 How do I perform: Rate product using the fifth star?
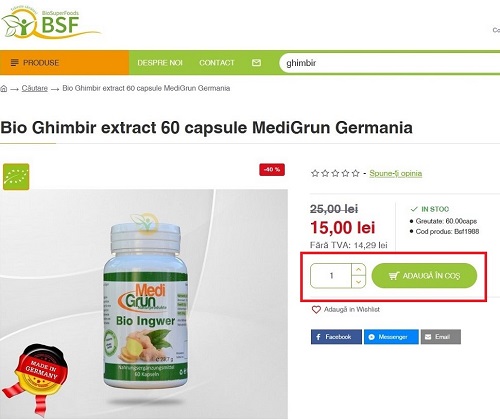[356, 173]
